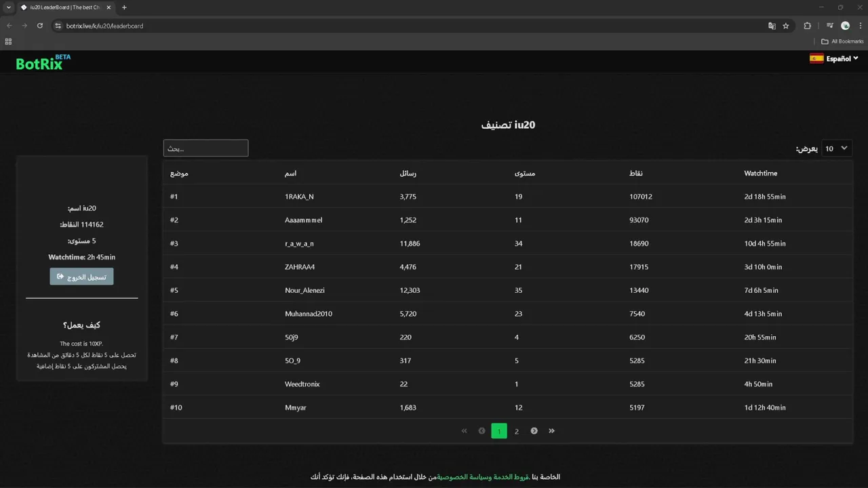The image size is (868, 488).
Task: Click the مستوى column header
Action: [x=525, y=174]
